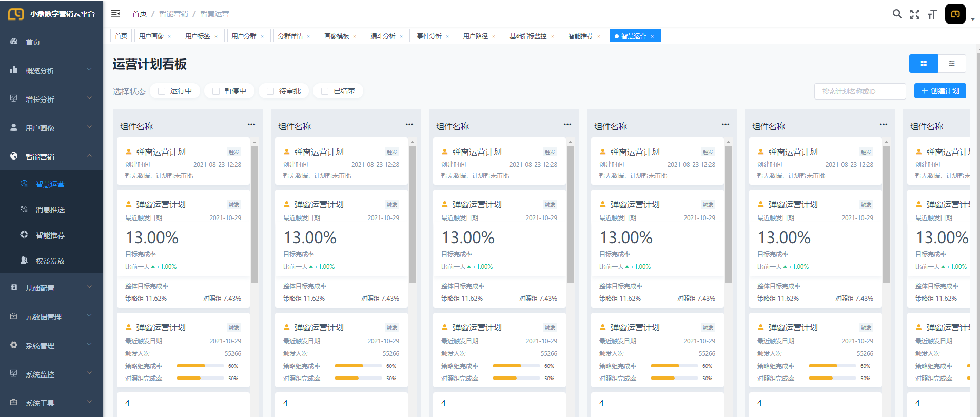Toggle fullscreen mode icon
The height and width of the screenshot is (417, 980).
915,14
